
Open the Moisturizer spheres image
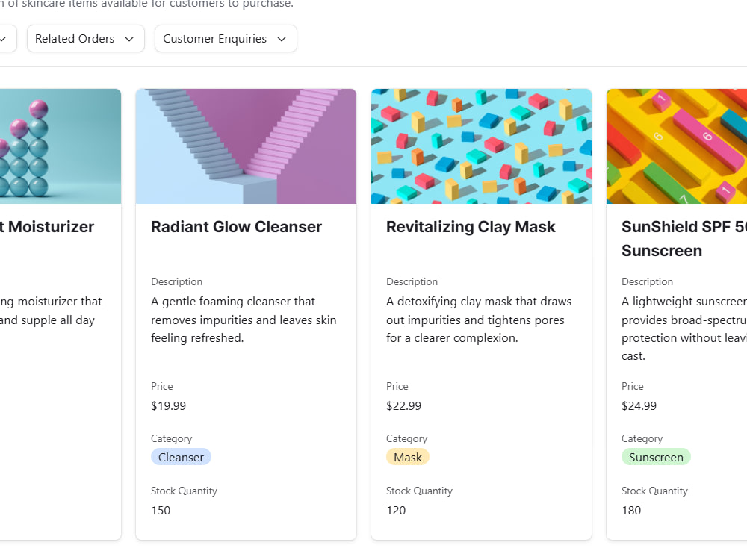[61, 146]
